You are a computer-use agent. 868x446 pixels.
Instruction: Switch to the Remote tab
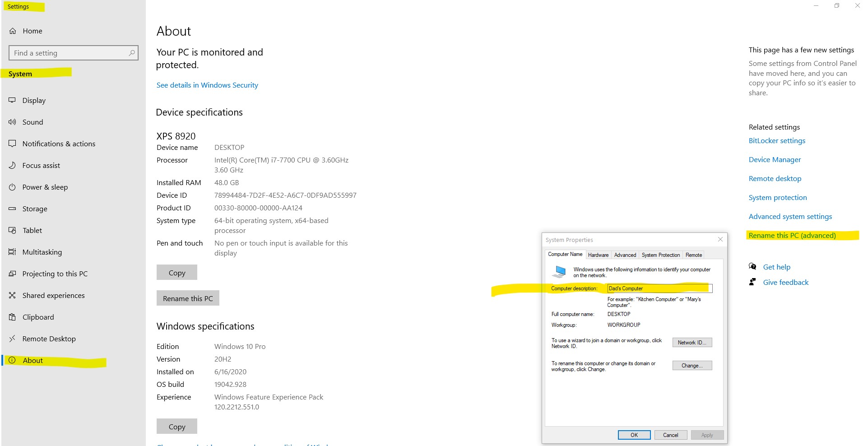tap(694, 255)
